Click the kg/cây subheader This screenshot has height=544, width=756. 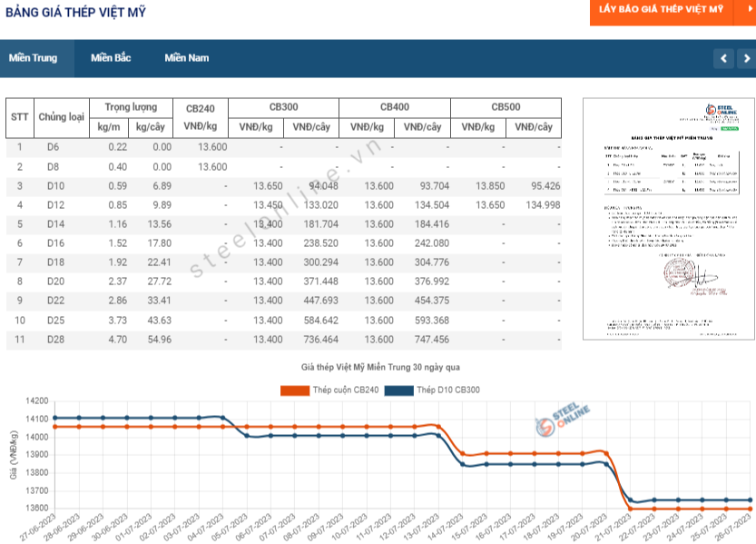tap(151, 127)
